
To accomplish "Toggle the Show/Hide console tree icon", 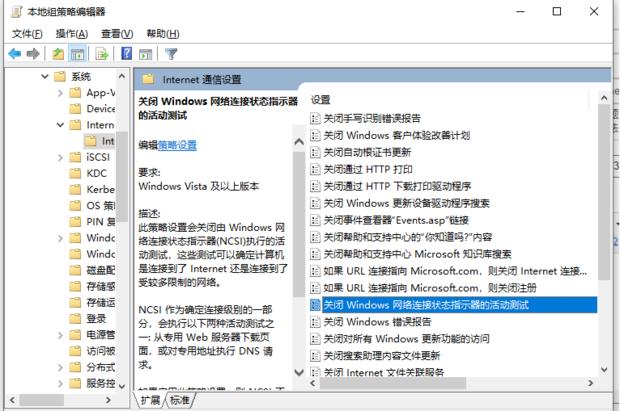I will coord(77,53).
